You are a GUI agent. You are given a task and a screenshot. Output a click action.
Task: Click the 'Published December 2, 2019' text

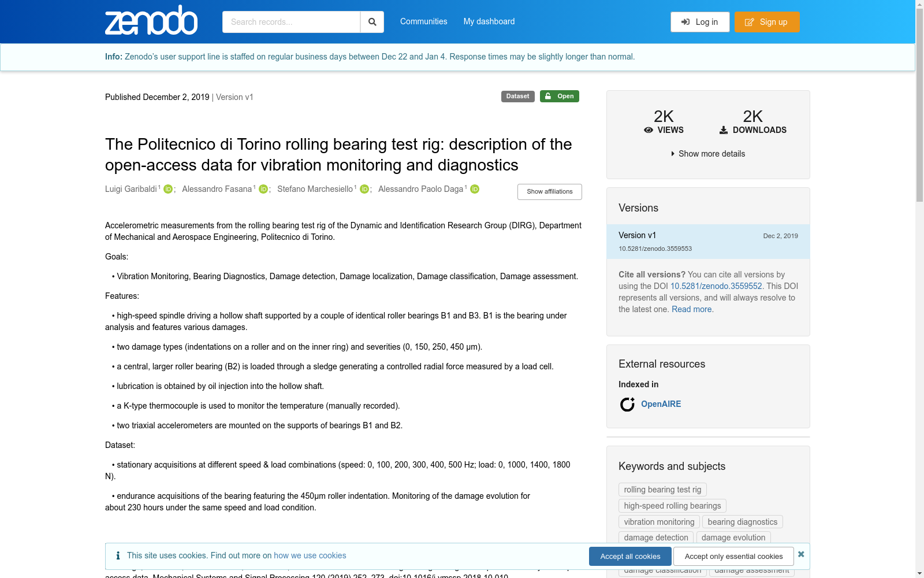(x=157, y=97)
